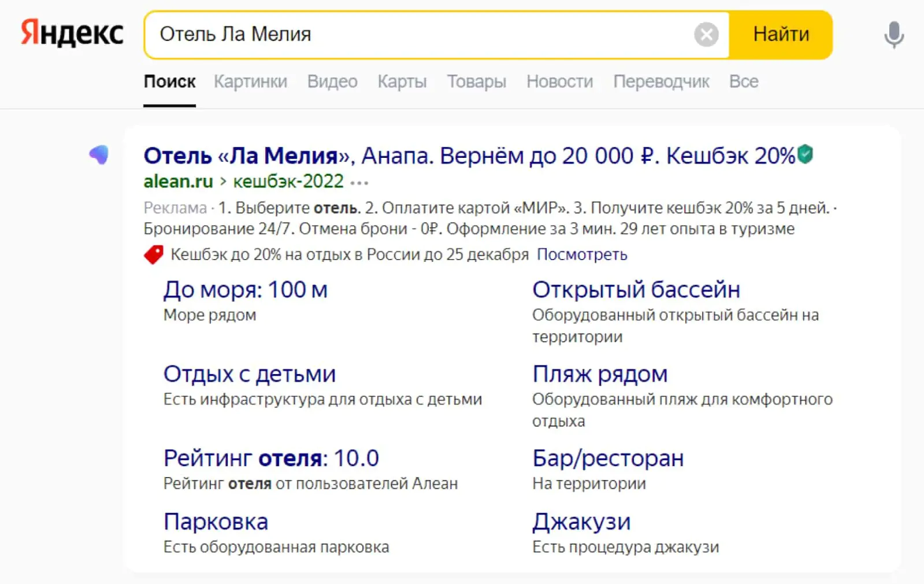Click the Яндекс logo
The width and height of the screenshot is (924, 584).
(x=72, y=34)
